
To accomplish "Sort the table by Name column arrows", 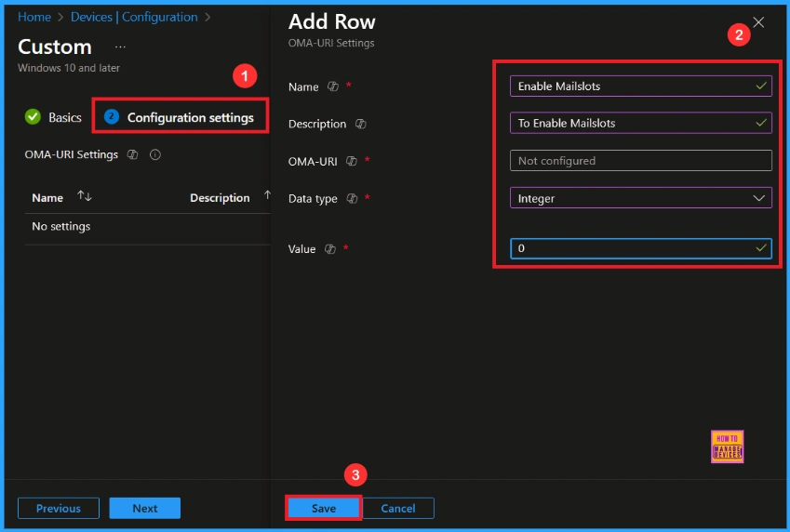I will coord(85,197).
